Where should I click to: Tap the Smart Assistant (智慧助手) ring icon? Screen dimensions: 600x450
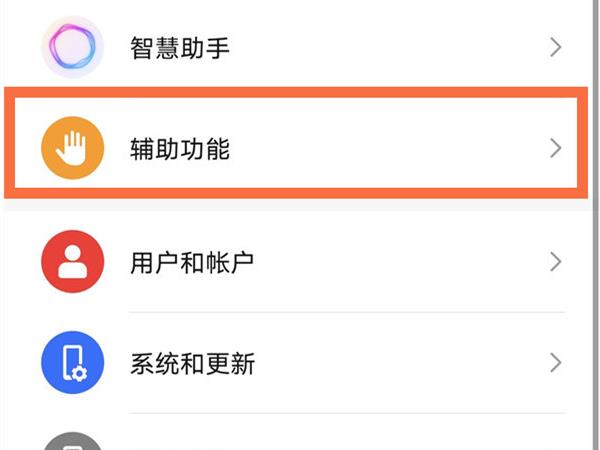[x=72, y=46]
